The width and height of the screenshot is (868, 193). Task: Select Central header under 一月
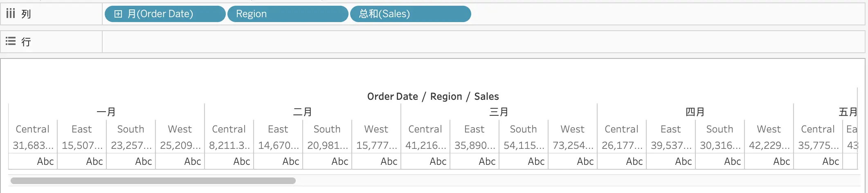point(33,129)
